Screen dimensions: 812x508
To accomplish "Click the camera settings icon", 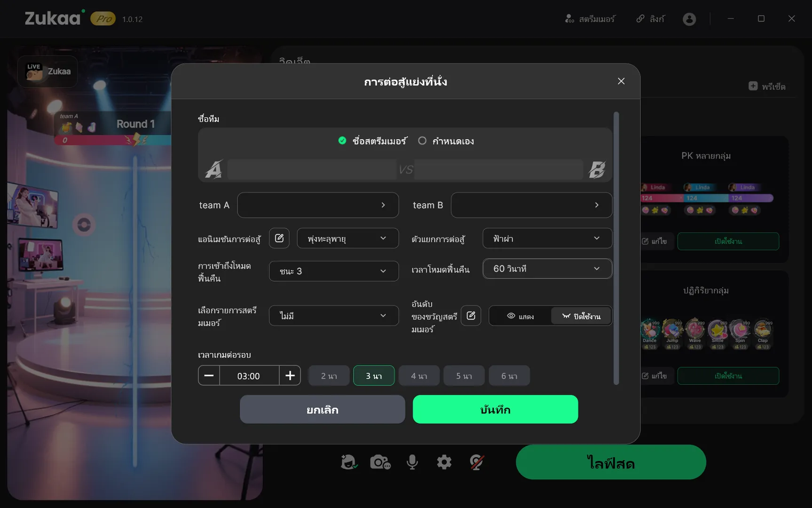I will pos(380,462).
